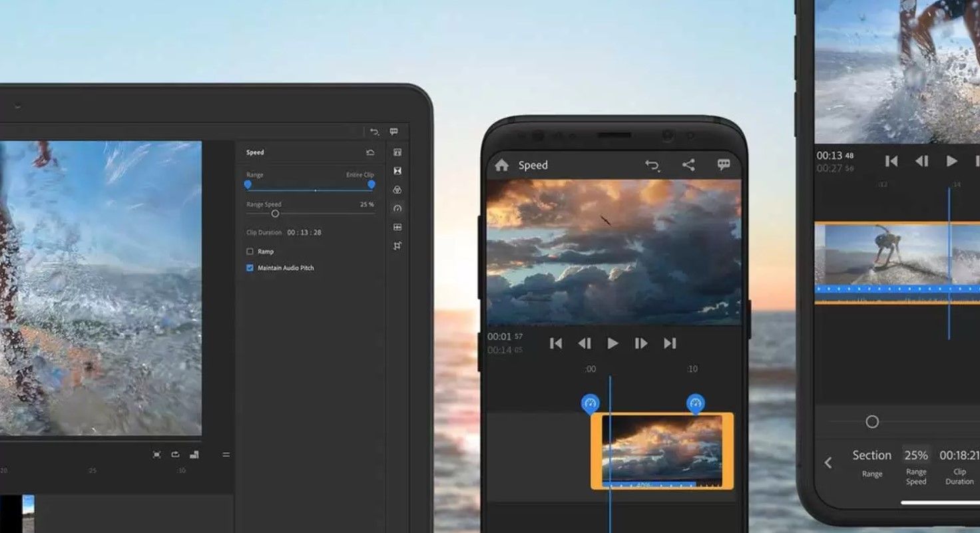Viewport: 980px width, 533px height.
Task: Select the surfer clip in right phone timeline
Action: 897,263
